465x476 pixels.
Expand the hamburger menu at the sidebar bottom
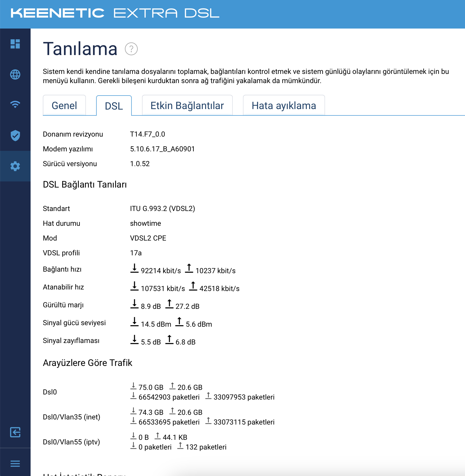[x=15, y=464]
